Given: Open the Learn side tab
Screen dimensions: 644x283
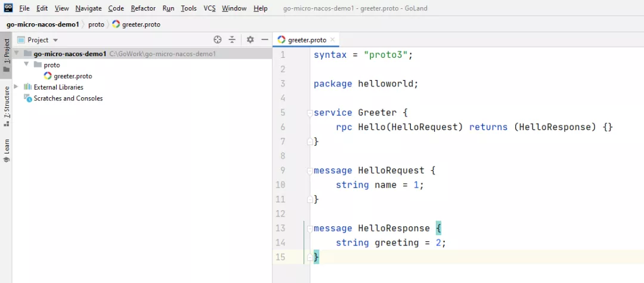Looking at the screenshot, I should pyautogui.click(x=6, y=150).
